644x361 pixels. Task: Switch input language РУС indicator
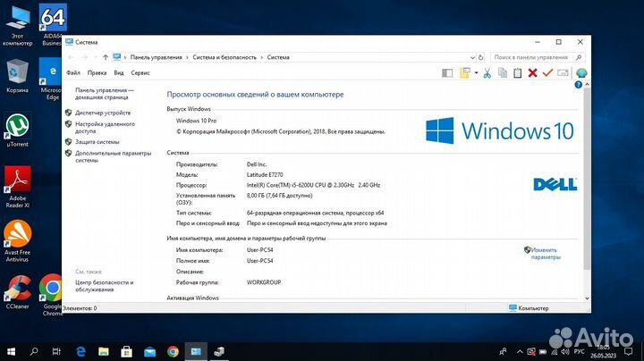579,351
